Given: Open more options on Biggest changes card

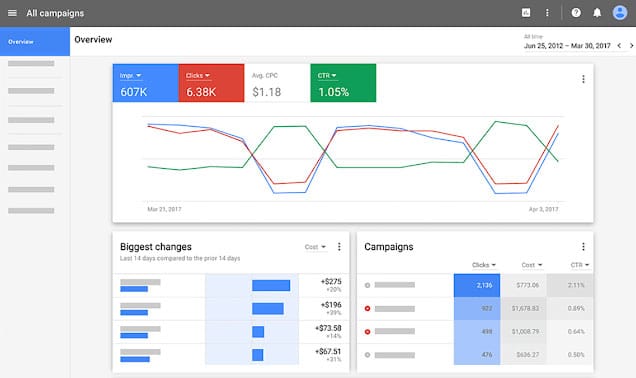Looking at the screenshot, I should pos(339,247).
